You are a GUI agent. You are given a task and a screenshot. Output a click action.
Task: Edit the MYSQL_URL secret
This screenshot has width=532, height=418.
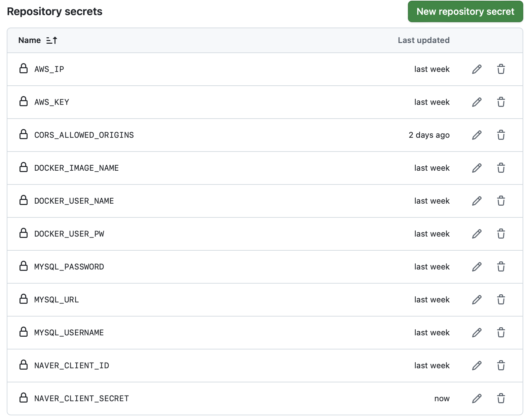coord(477,300)
